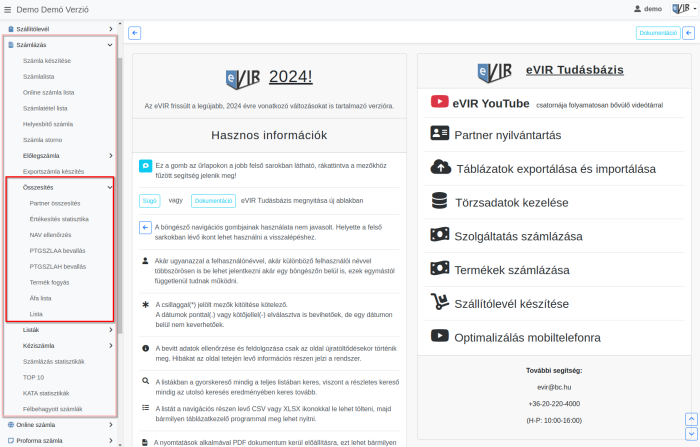Open Partner nyilvántartás article
The image size is (700, 447).
pos(508,135)
